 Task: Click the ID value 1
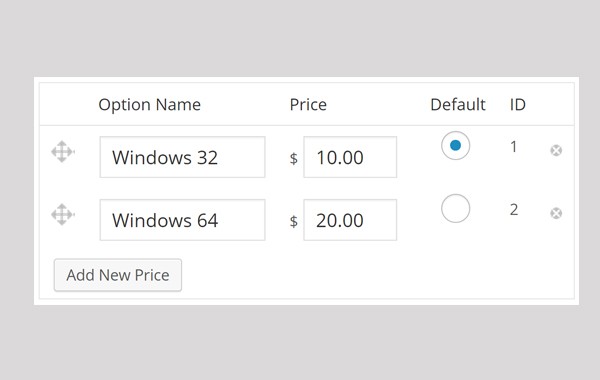tap(514, 147)
